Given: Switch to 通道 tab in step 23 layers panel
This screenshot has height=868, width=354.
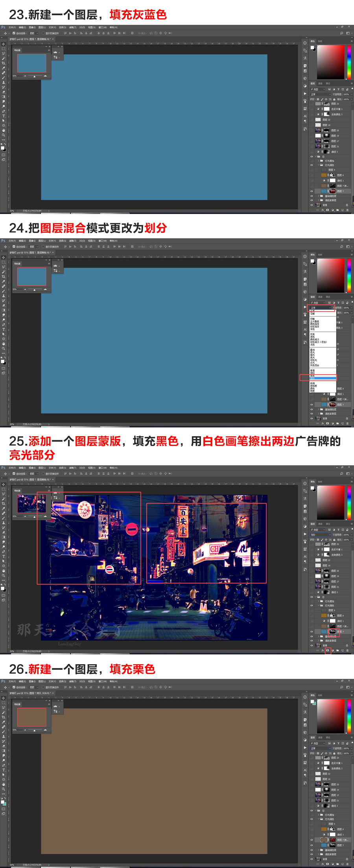Looking at the screenshot, I should pyautogui.click(x=320, y=83).
